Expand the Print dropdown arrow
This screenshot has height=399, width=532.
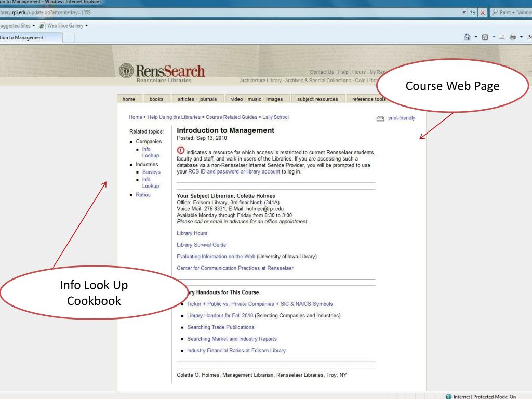(x=521, y=37)
